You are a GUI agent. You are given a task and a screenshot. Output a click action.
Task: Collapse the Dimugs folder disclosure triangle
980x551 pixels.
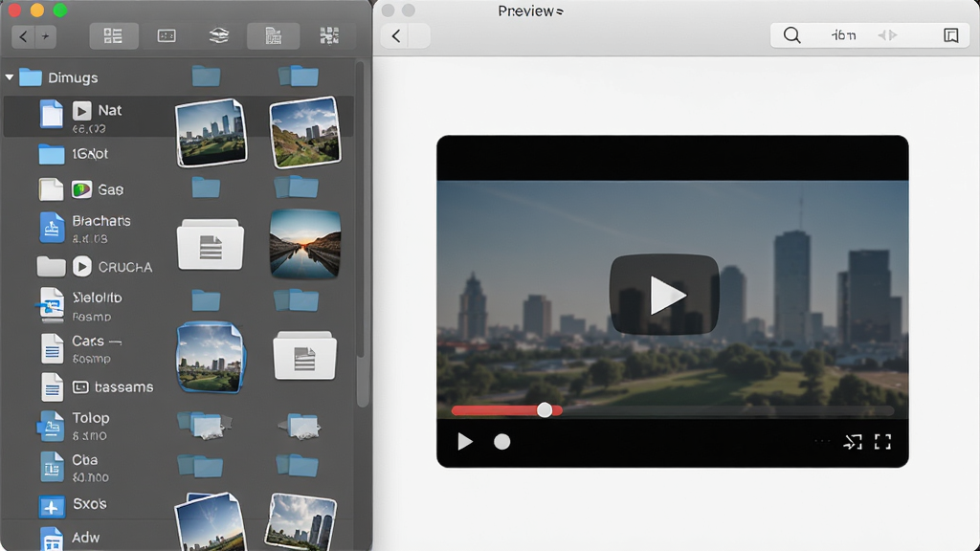click(x=10, y=77)
